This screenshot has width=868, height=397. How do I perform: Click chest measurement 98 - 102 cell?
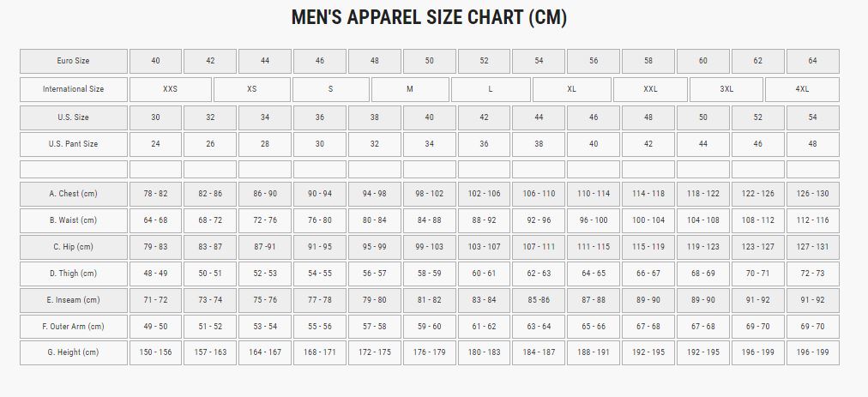pyautogui.click(x=430, y=194)
